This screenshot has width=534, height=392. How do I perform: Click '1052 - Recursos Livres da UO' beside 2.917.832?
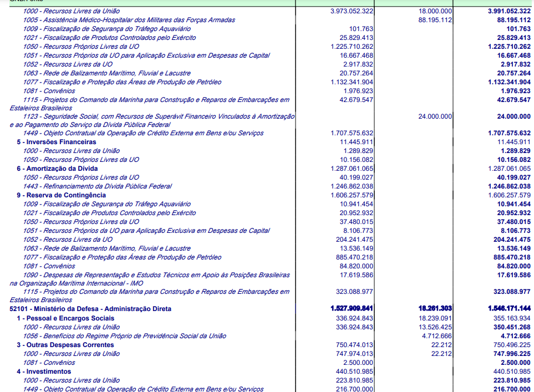tap(68, 64)
